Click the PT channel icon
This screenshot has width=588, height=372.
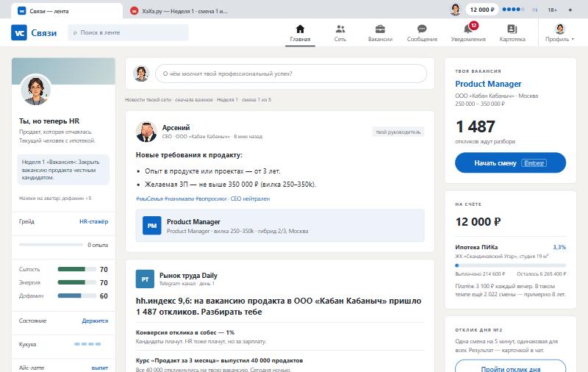[x=145, y=279]
